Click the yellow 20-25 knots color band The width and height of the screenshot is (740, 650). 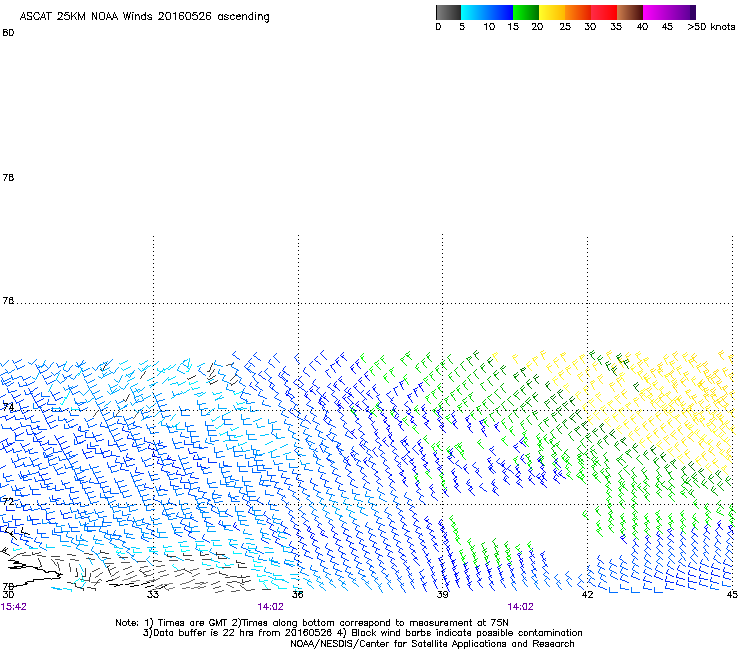(x=552, y=12)
